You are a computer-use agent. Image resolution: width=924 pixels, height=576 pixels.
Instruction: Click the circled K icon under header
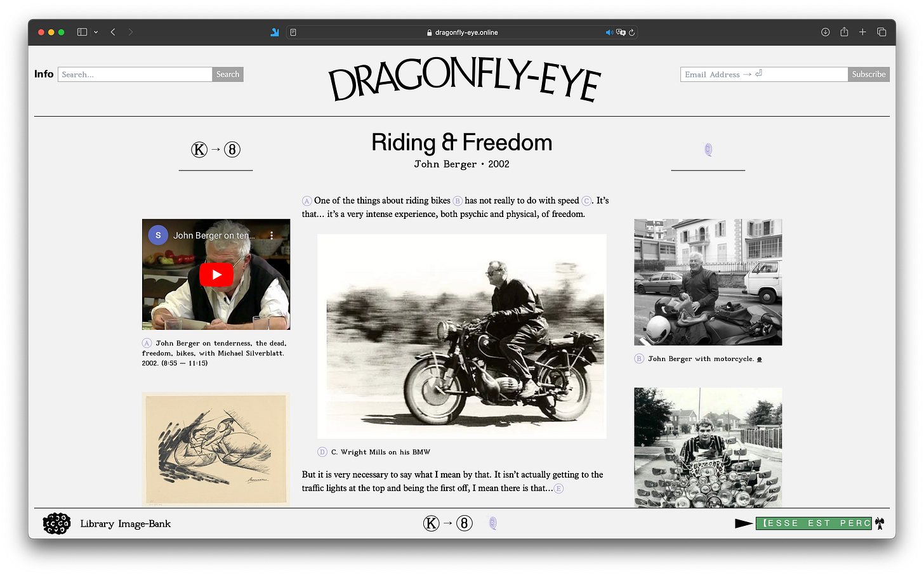(x=199, y=150)
